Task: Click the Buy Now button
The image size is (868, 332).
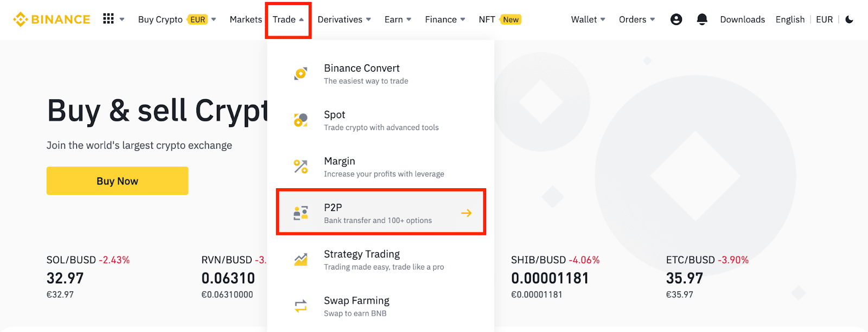Action: pos(117,181)
